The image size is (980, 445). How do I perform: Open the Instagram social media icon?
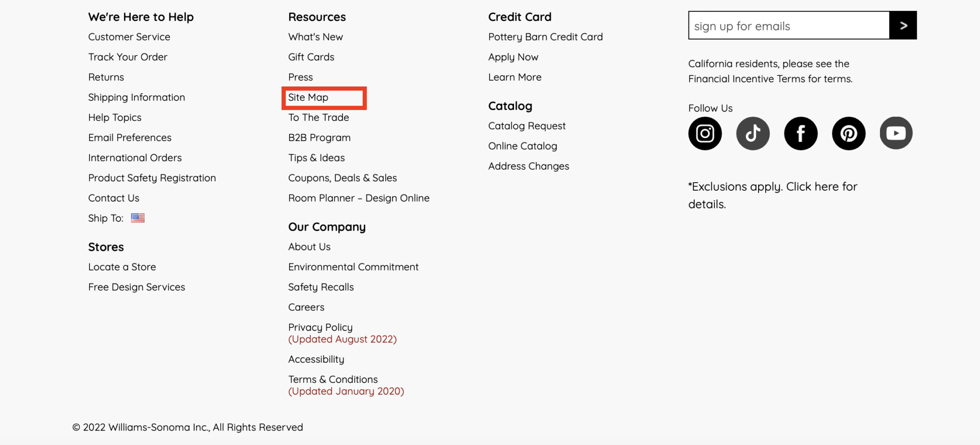click(704, 133)
